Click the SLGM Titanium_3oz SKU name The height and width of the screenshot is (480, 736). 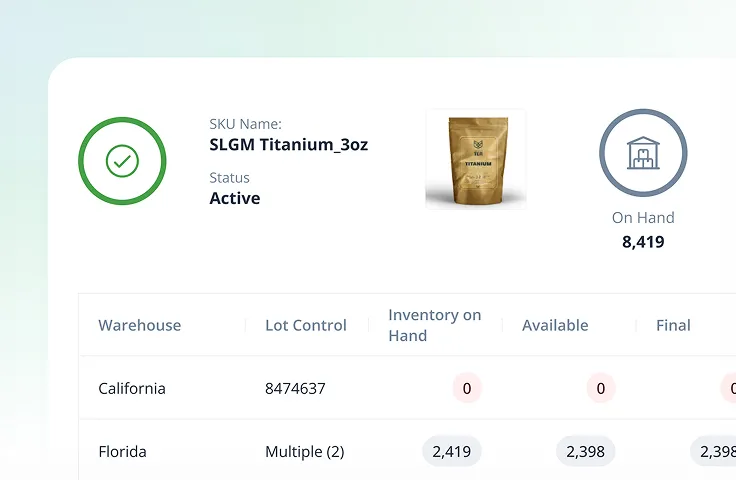click(x=288, y=145)
